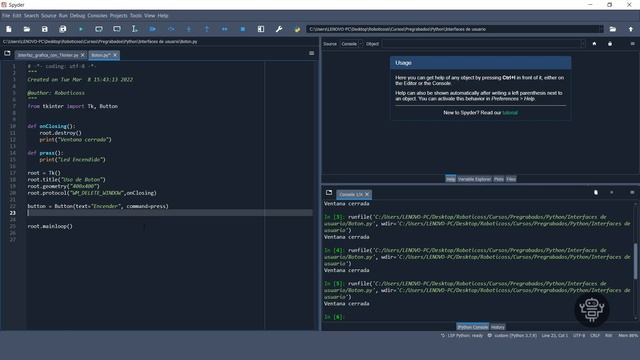640x360 pixels.
Task: Save the current file
Action: [44, 29]
